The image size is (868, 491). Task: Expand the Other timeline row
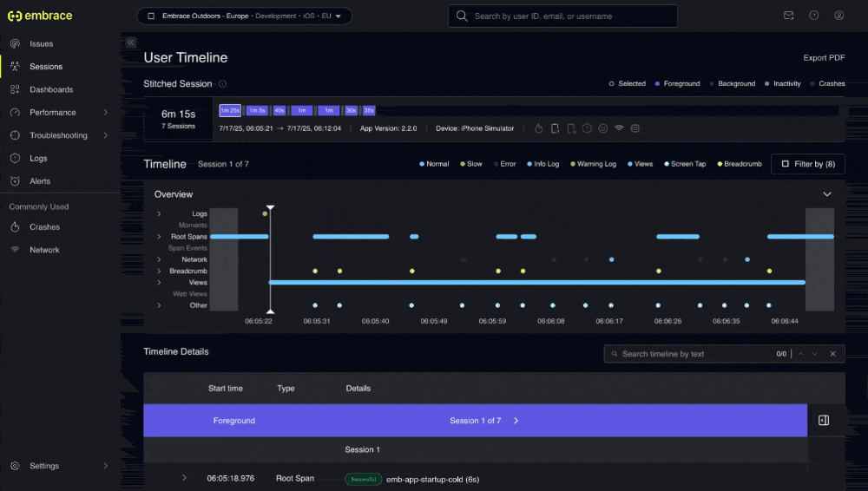(x=159, y=305)
